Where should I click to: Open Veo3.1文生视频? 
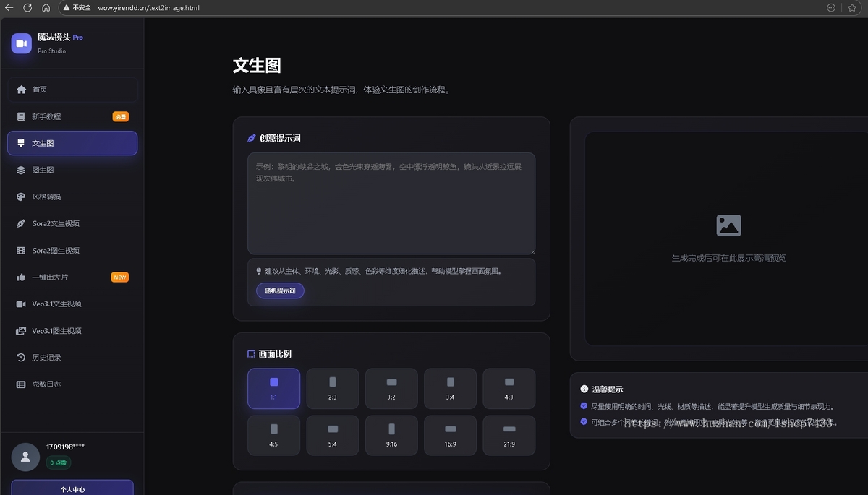[x=72, y=304]
